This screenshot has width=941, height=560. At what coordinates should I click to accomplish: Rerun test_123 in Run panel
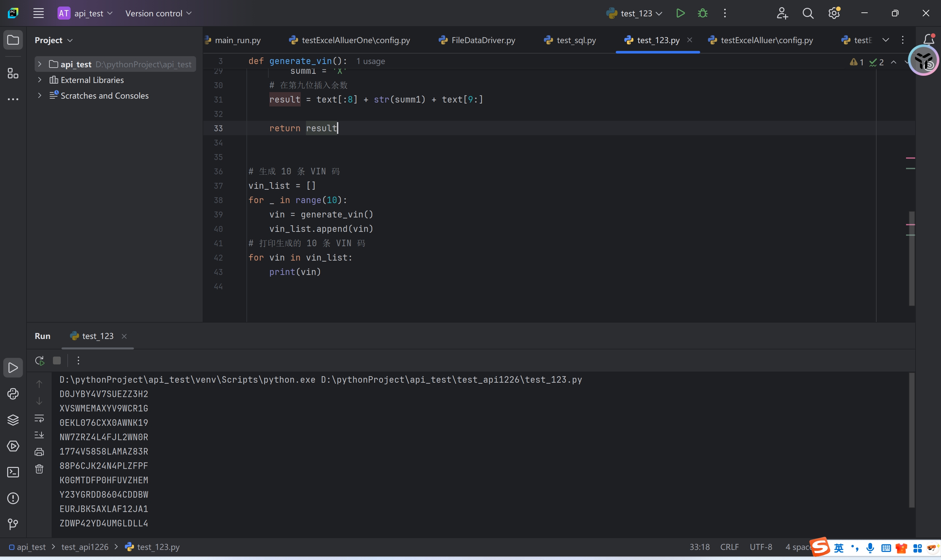39,361
